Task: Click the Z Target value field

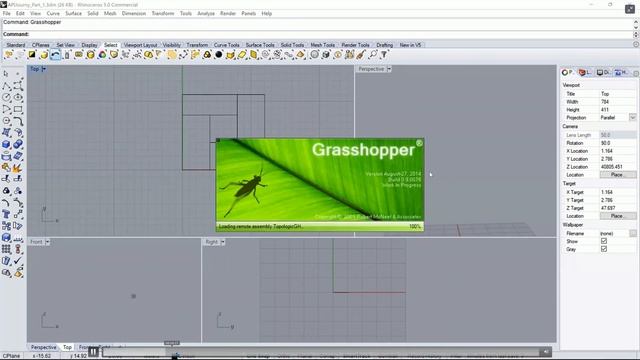Action: coord(618,208)
